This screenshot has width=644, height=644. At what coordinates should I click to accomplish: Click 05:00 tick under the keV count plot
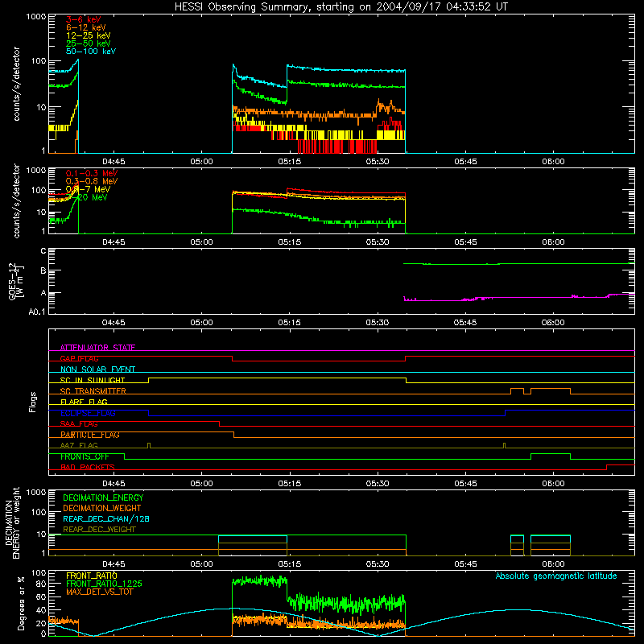pyautogui.click(x=202, y=162)
